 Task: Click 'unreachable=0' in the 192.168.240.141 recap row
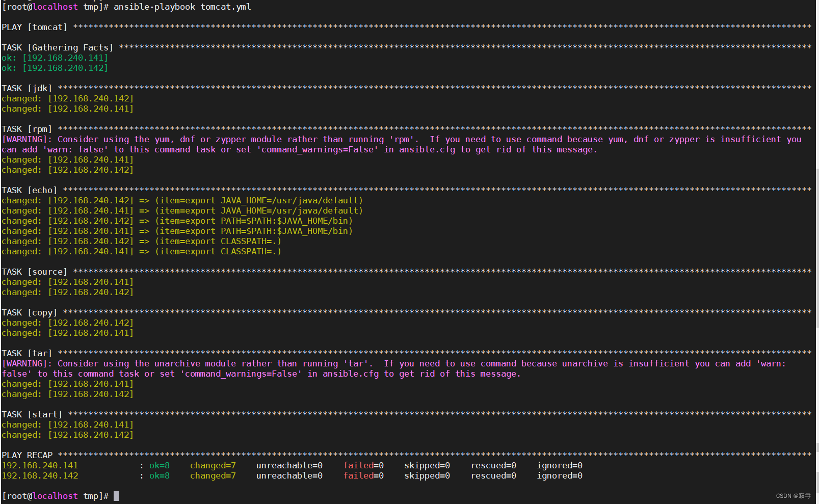(289, 466)
